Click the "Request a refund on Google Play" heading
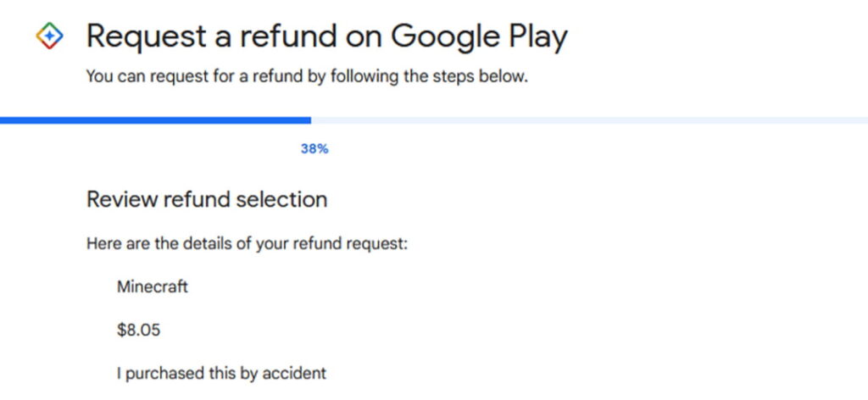The width and height of the screenshot is (868, 400). click(327, 36)
